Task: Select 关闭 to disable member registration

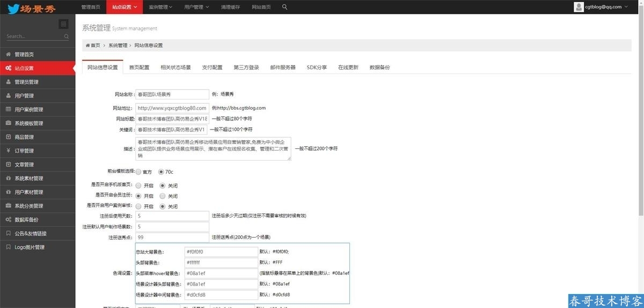Action: pos(163,196)
